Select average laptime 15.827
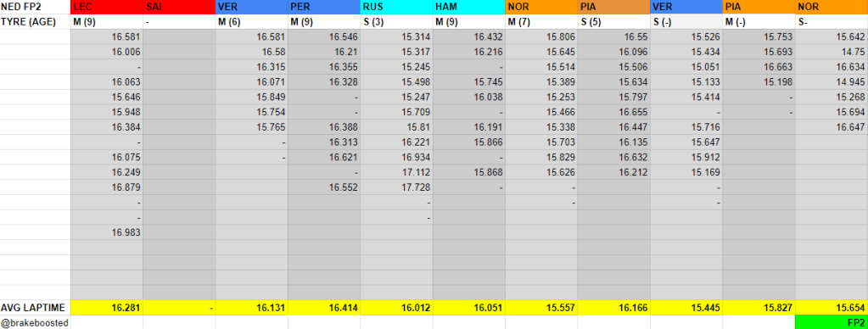This screenshot has width=868, height=329. 759,308
